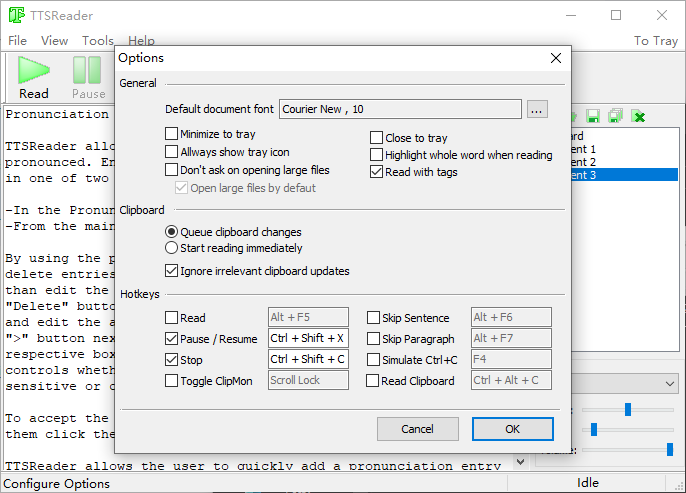
Task: Enable Highlight whole word when reading
Action: [x=376, y=154]
